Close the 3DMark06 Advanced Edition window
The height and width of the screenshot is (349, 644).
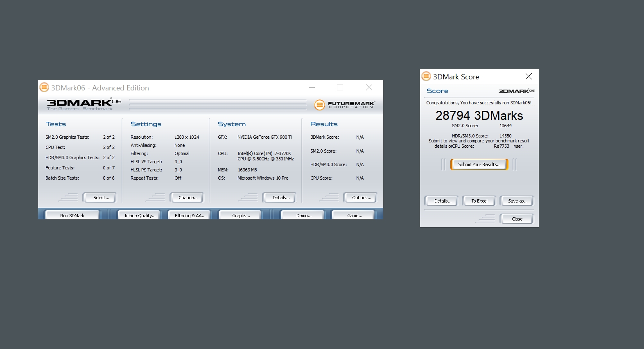(369, 88)
